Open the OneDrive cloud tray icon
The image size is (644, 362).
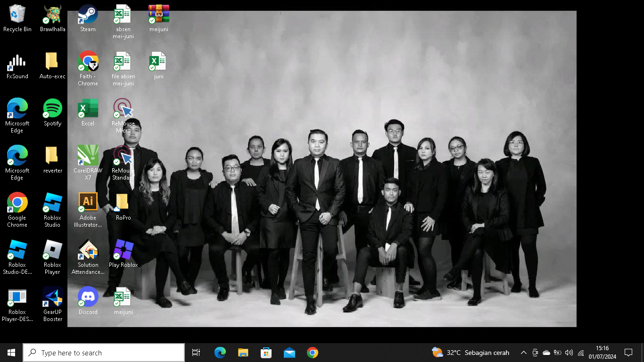click(546, 353)
